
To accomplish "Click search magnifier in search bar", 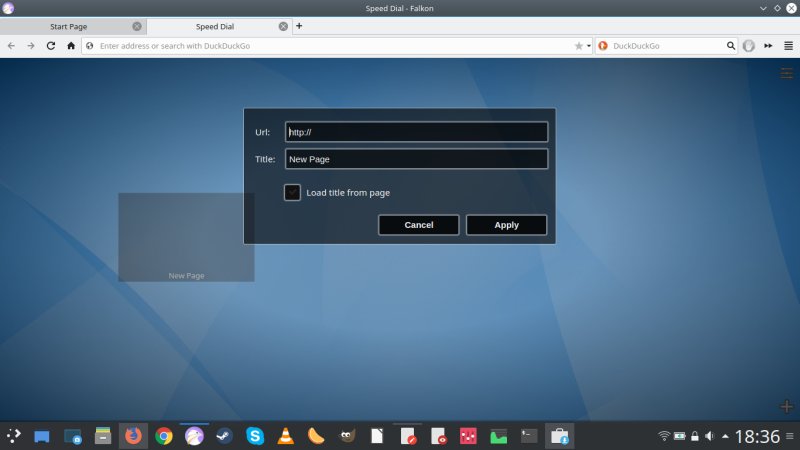I will (731, 46).
